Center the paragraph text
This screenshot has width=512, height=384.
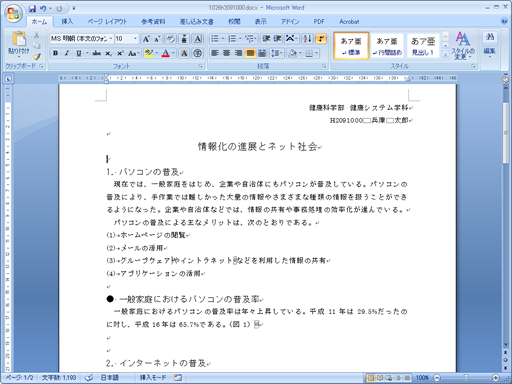tap(227, 53)
